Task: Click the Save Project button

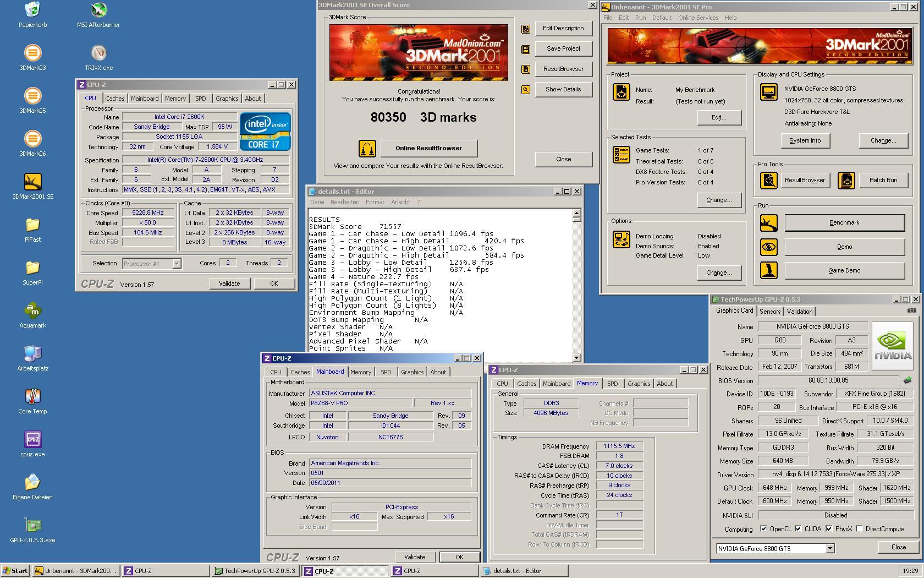Action: 563,48
